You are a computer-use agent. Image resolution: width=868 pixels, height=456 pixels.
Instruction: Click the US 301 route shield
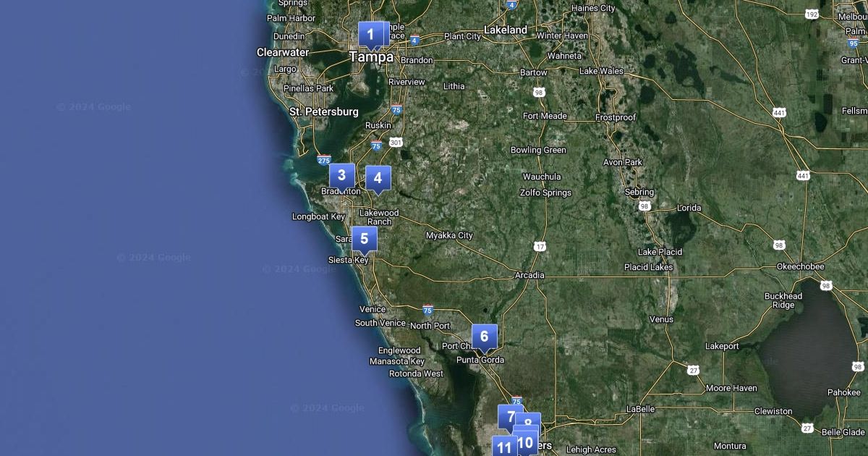point(395,143)
